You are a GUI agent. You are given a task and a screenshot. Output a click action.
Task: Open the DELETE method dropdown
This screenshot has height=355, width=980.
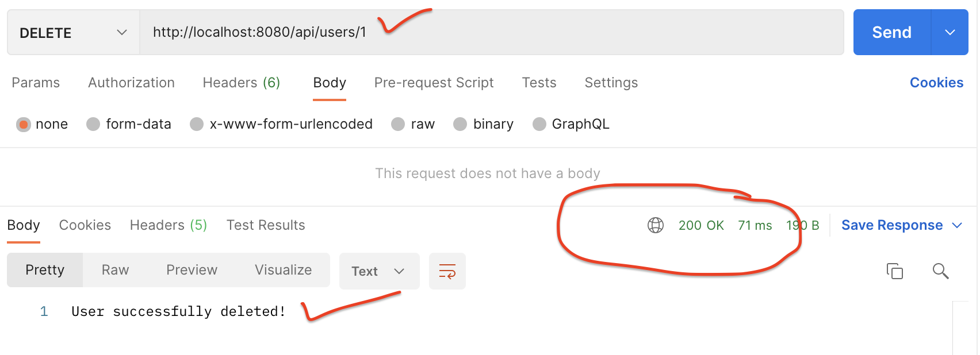(x=73, y=33)
